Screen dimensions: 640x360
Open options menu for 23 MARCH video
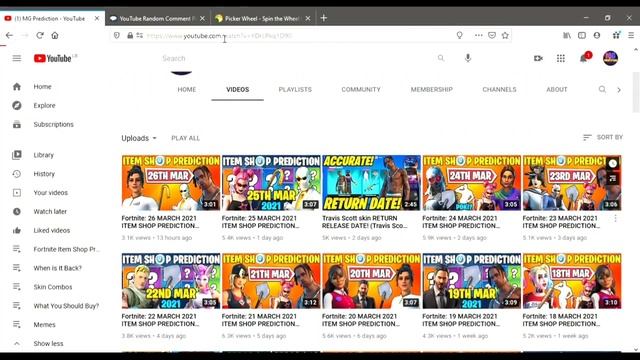[615, 219]
